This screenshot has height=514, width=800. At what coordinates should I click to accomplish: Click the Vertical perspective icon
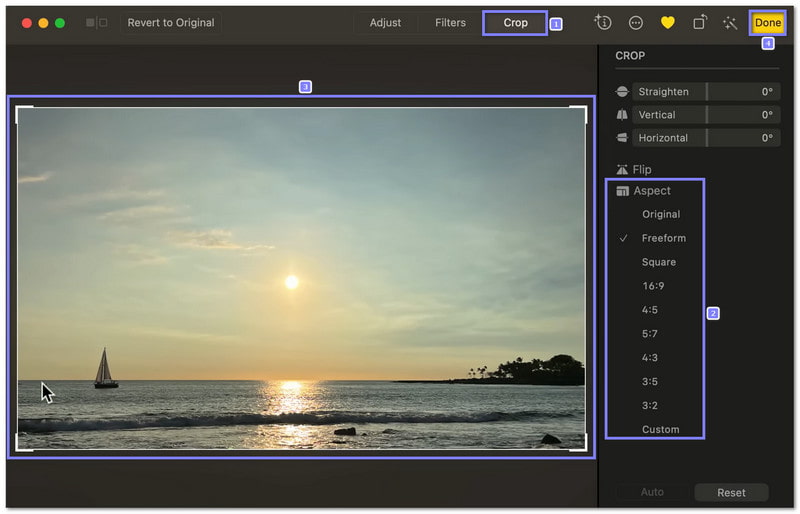622,115
